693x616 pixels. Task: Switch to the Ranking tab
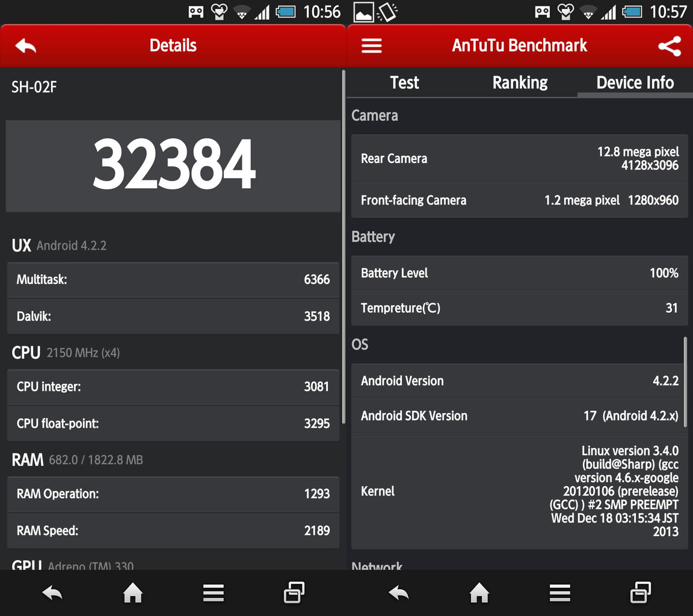point(520,82)
